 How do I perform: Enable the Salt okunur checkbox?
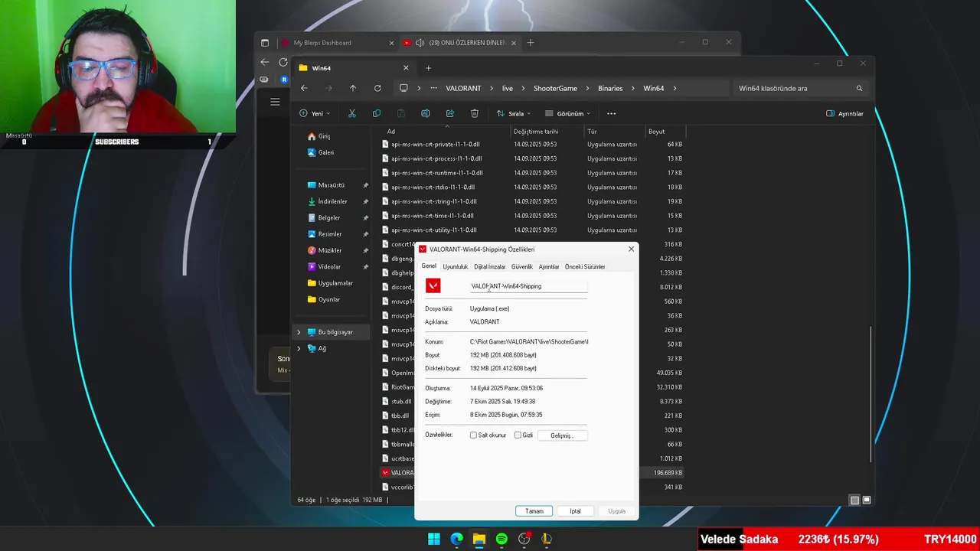click(474, 435)
